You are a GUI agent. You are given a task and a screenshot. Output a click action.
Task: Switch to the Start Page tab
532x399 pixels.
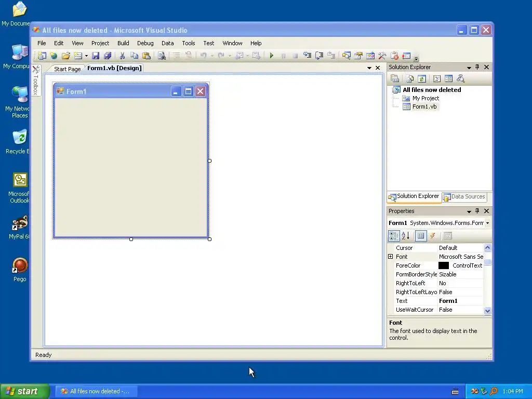(67, 69)
